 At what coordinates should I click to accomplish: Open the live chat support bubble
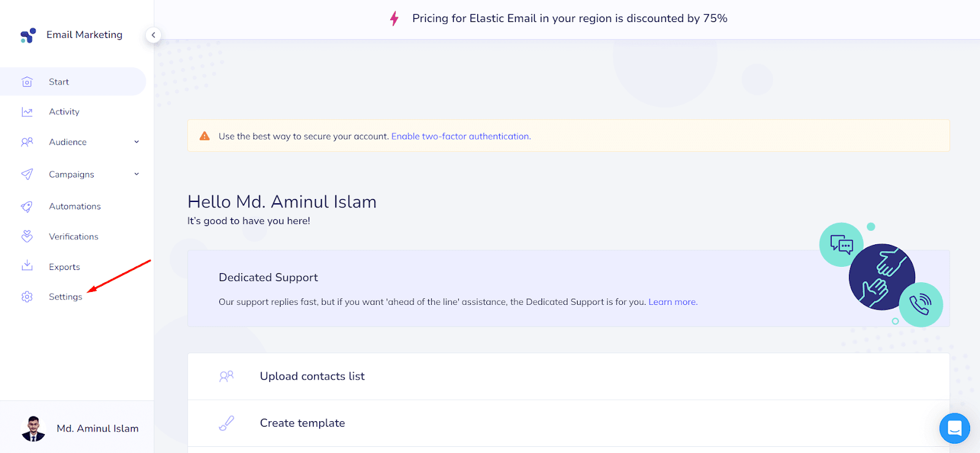(954, 429)
